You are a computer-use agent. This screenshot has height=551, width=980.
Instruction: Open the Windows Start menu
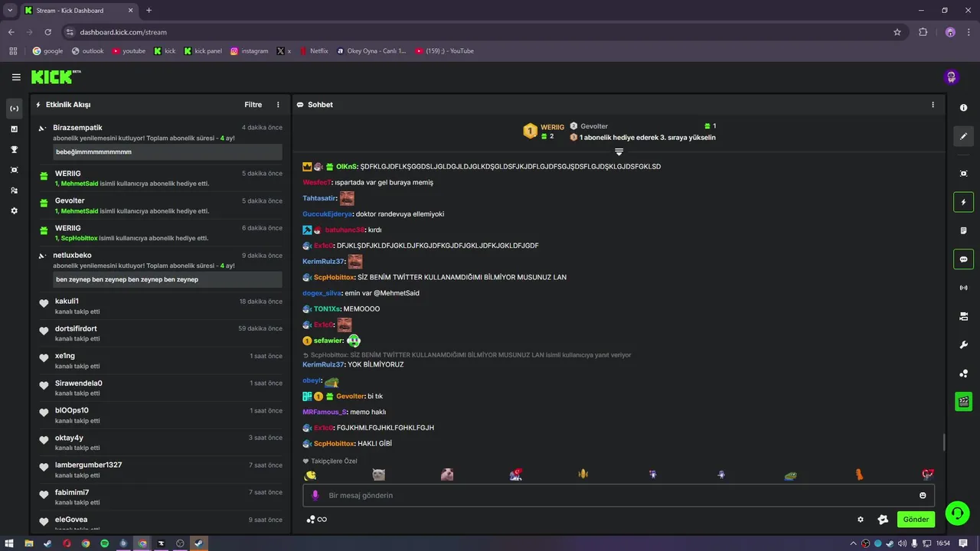click(9, 543)
